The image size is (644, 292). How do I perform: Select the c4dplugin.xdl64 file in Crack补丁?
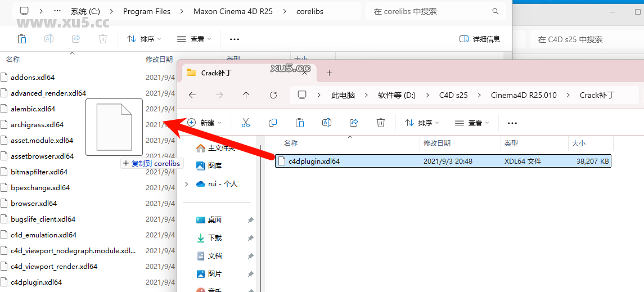tap(314, 161)
